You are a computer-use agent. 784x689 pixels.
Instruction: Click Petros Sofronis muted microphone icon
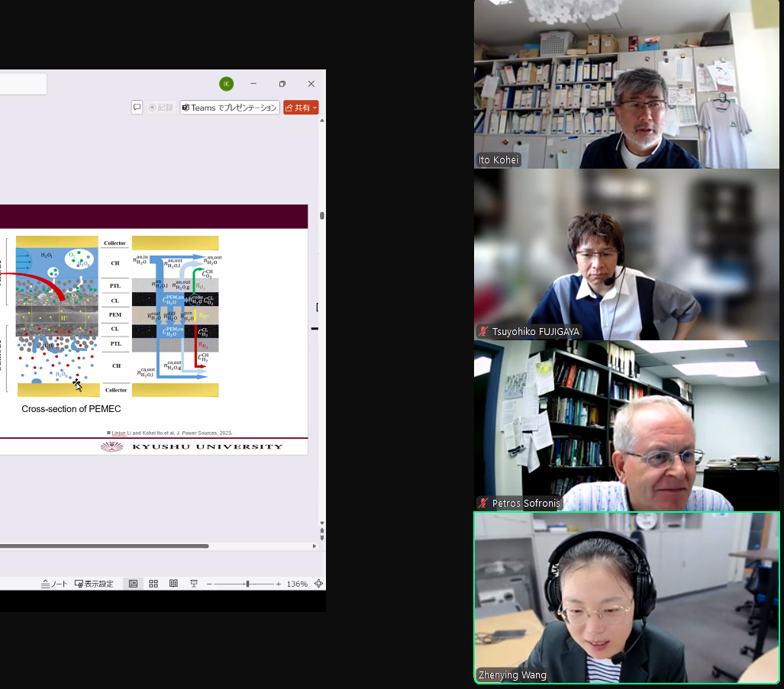tap(483, 504)
